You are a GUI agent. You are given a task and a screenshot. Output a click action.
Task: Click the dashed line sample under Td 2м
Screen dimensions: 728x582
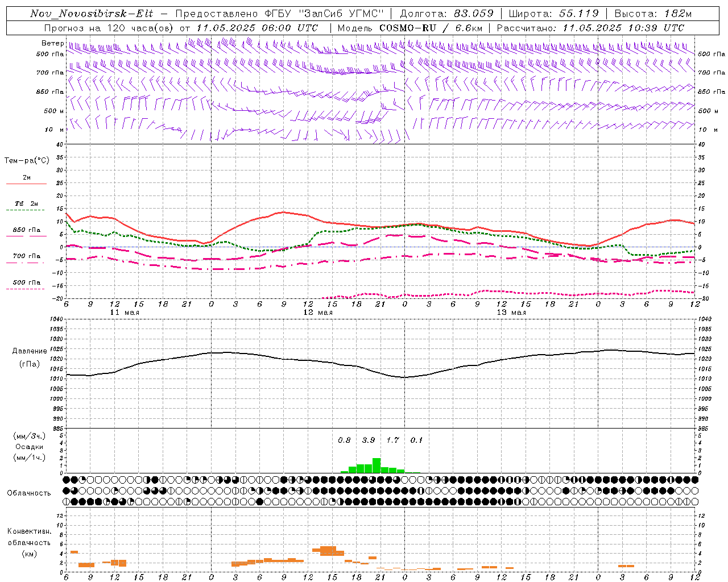(x=26, y=210)
